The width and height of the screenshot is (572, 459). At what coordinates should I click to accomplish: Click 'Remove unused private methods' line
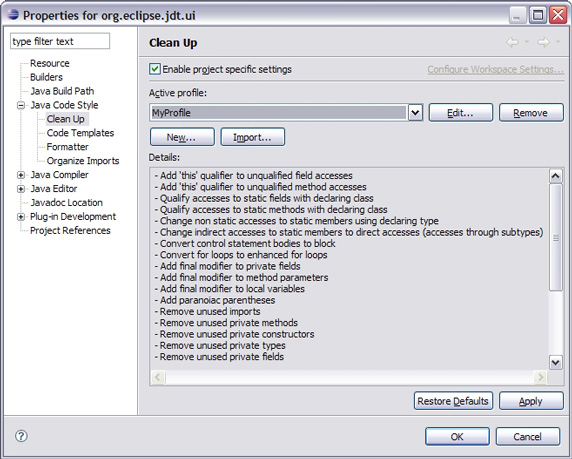226,323
